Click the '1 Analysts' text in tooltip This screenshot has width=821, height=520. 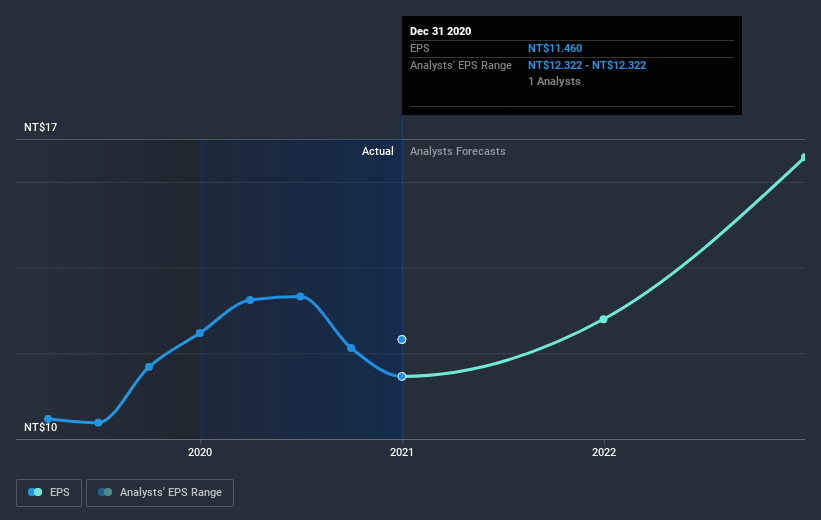[x=554, y=81]
